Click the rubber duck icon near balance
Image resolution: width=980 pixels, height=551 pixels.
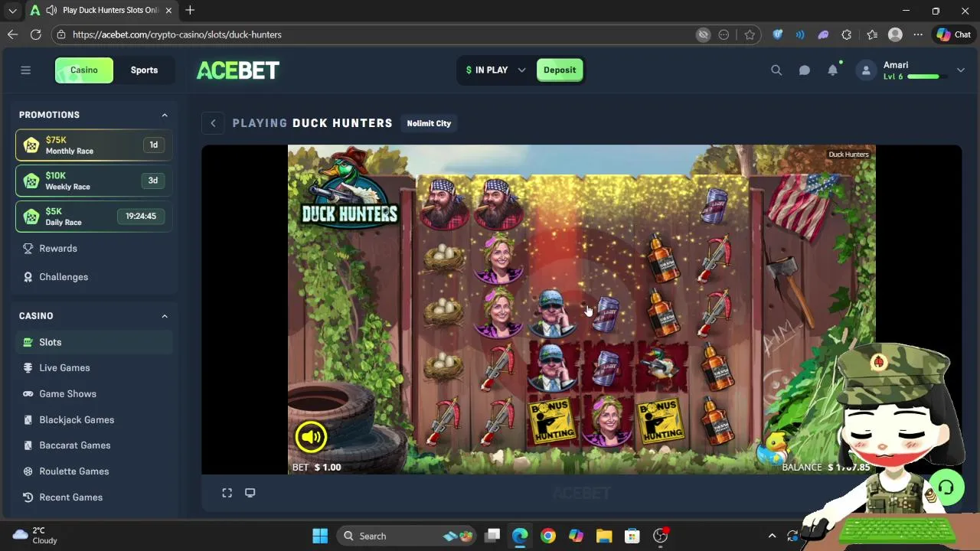click(x=775, y=448)
